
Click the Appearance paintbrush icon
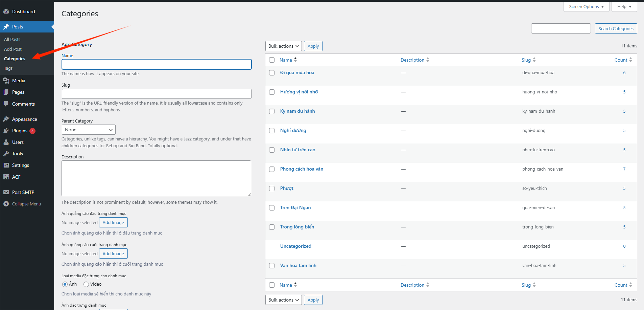(6, 119)
